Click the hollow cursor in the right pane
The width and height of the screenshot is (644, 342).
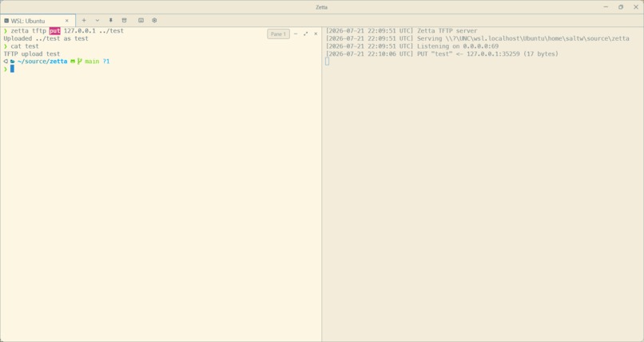point(327,62)
